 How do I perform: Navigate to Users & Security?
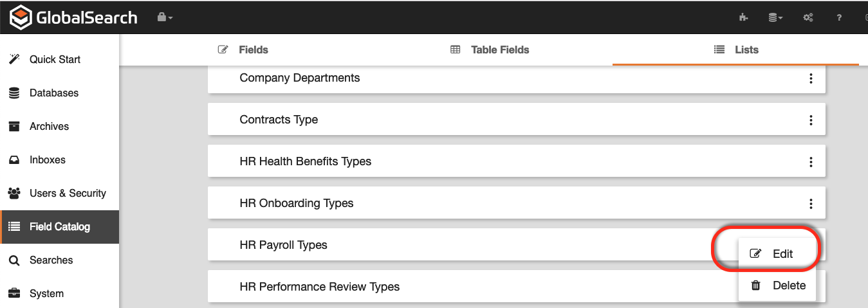tap(68, 193)
